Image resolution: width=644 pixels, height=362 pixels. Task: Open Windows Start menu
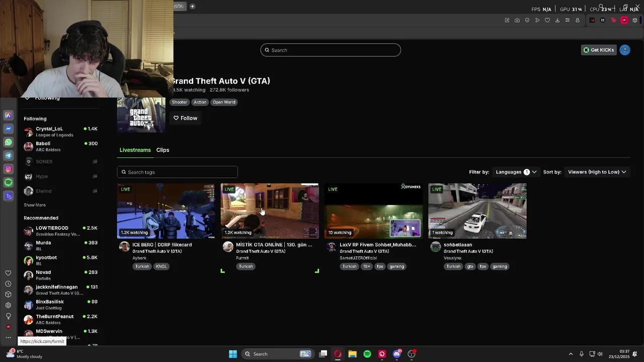click(x=233, y=354)
